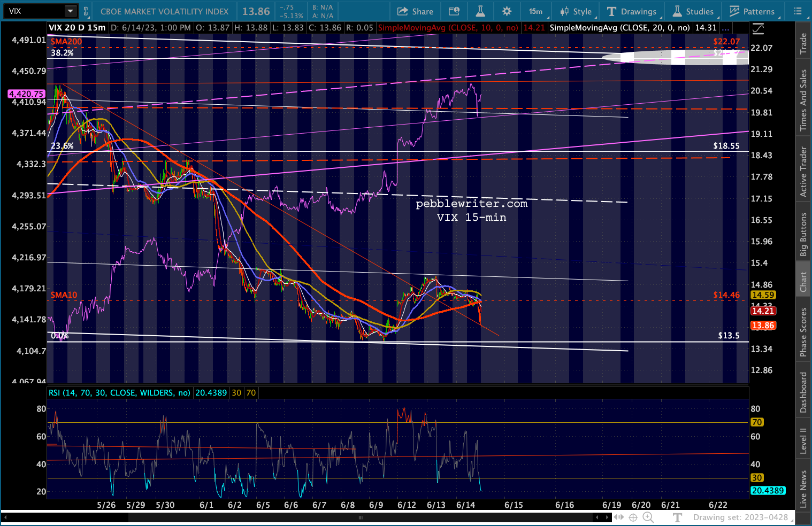Click the Share button in toolbar
This screenshot has height=526, width=812.
(x=415, y=11)
